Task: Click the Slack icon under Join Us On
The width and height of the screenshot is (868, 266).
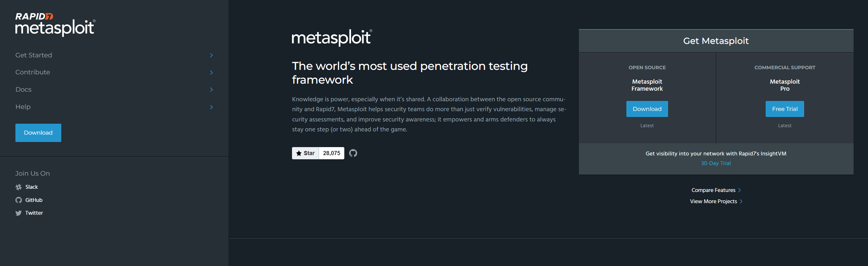Action: pos(19,187)
